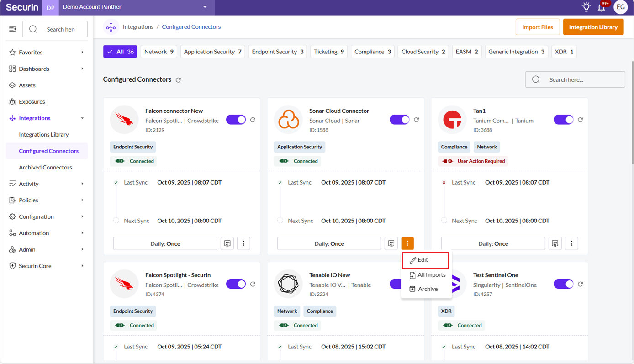This screenshot has width=634, height=364.
Task: Open three-dot menu on Falcon connector New
Action: point(243,243)
